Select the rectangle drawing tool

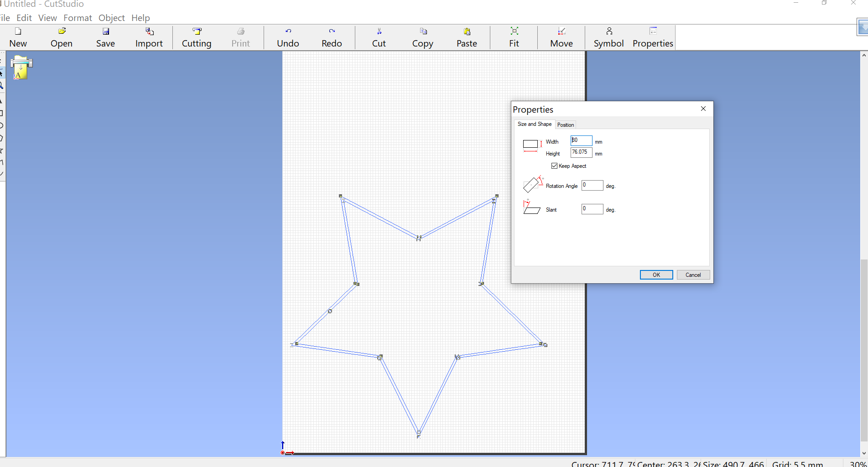[x=1, y=113]
